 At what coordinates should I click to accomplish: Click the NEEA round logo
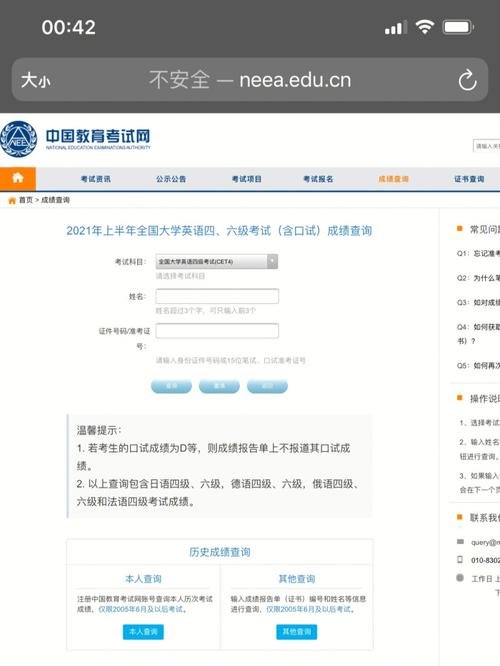pos(18,139)
